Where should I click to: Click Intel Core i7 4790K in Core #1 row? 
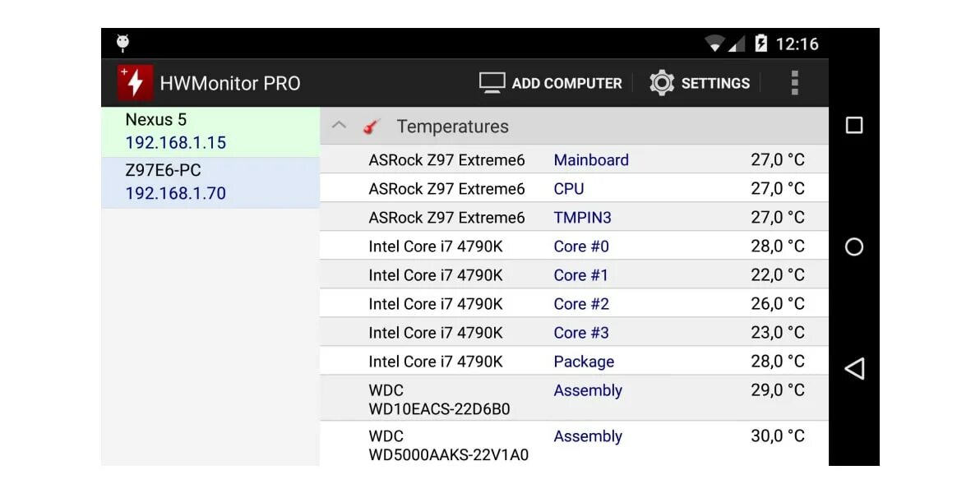coord(436,275)
